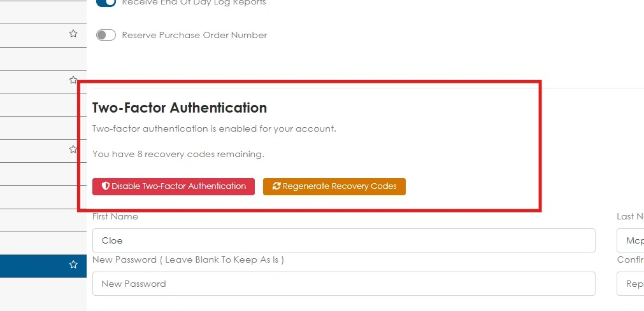
Task: Click the sidebar star at the red box's corner
Action: 73,79
